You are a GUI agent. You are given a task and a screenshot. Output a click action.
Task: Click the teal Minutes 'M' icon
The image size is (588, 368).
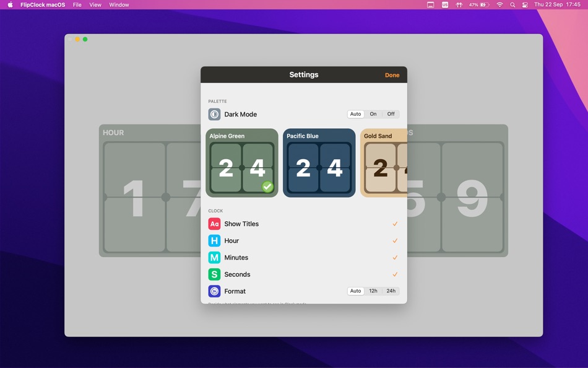(214, 258)
